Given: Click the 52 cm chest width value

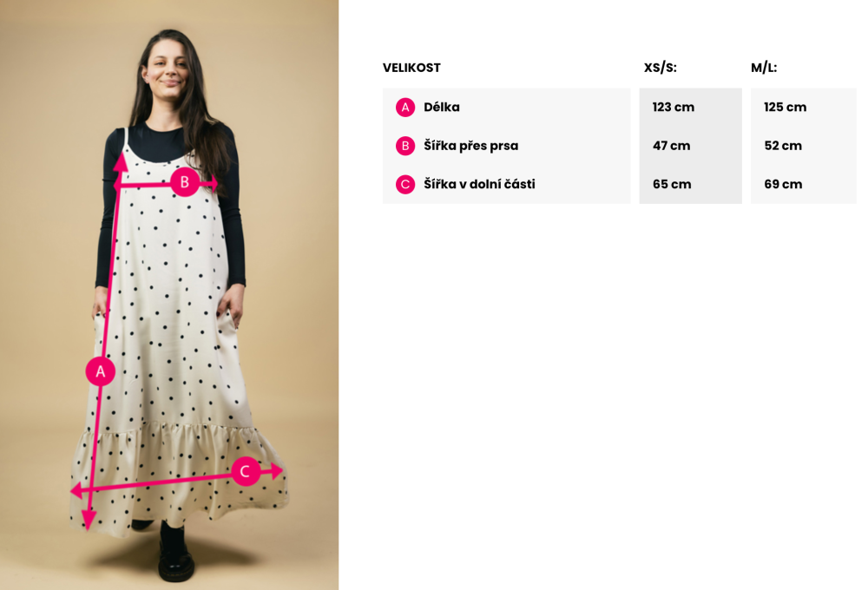Looking at the screenshot, I should pyautogui.click(x=783, y=146).
